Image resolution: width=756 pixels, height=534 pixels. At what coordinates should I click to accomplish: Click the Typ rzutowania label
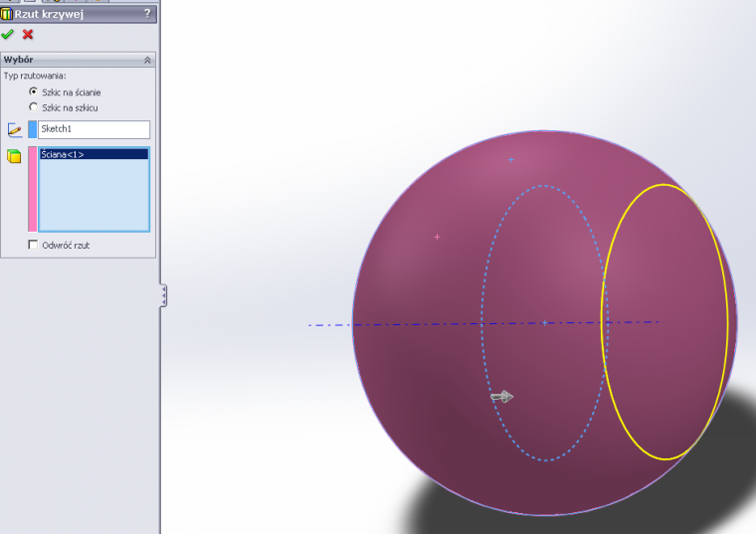pos(35,76)
